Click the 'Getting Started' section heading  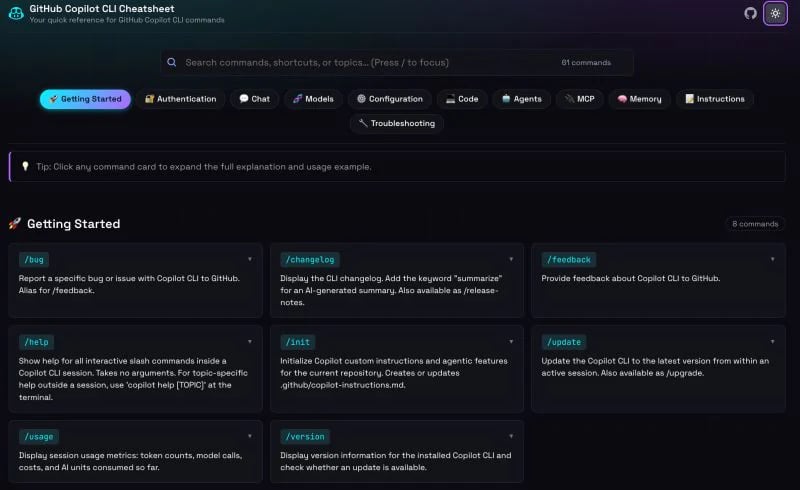pos(73,224)
